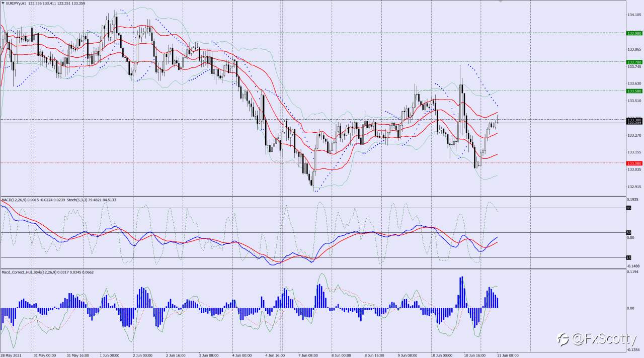The width and height of the screenshot is (644, 358).
Task: Click the 8 Jun 16:00 time label
Action: [375, 355]
